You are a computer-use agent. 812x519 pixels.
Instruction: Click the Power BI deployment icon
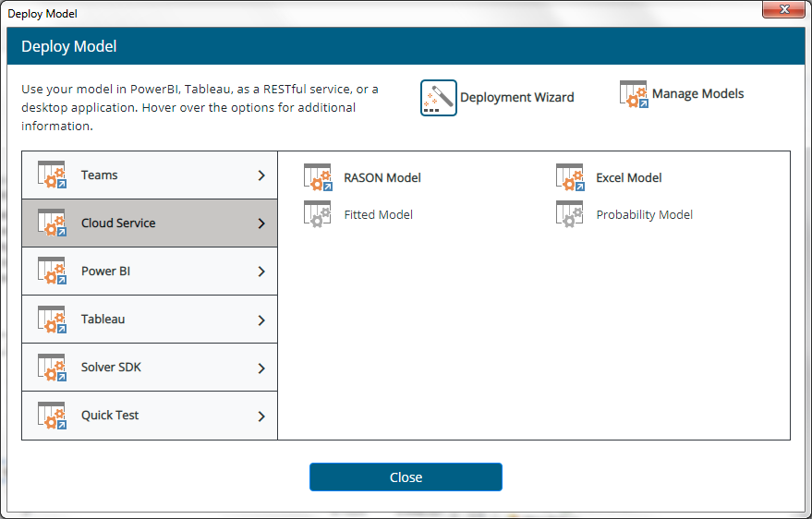pyautogui.click(x=52, y=272)
